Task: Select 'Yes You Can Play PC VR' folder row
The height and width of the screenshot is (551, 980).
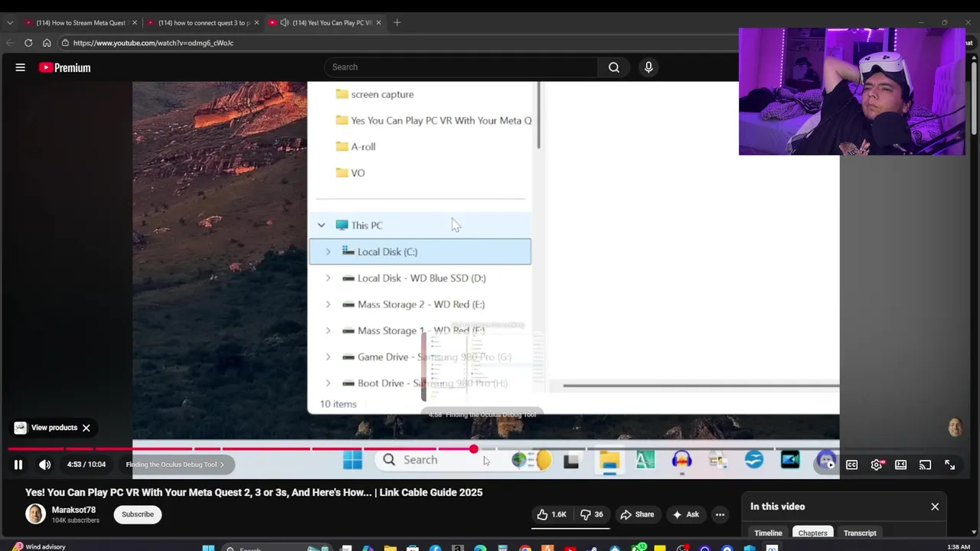Action: pyautogui.click(x=433, y=120)
